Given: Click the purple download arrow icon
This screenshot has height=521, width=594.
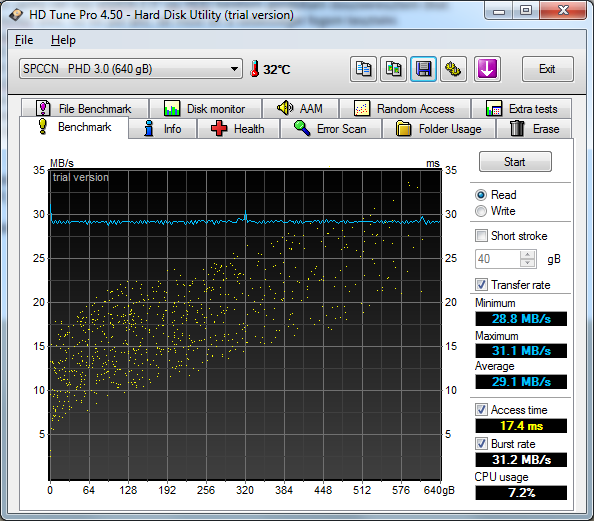Looking at the screenshot, I should pos(487,69).
